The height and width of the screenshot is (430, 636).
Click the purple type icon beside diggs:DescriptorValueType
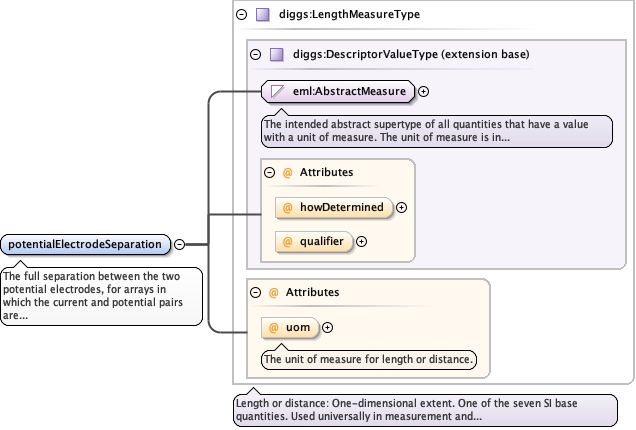(277, 54)
